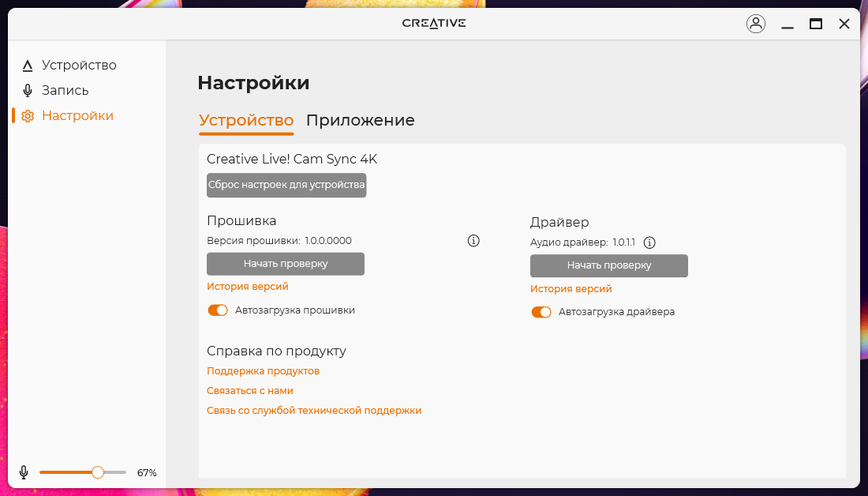Click the Устройство icon in sidebar
This screenshot has height=496, width=868.
pos(28,66)
